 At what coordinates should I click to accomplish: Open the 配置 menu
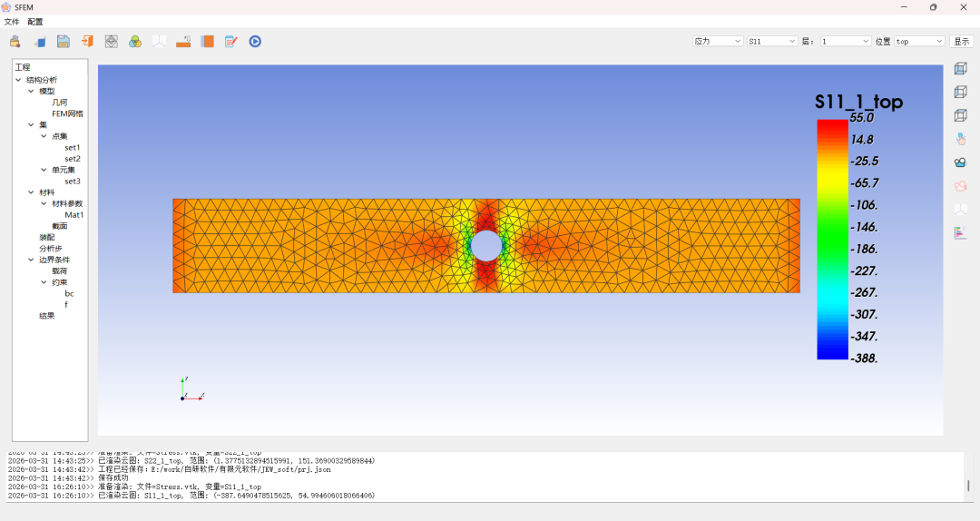pos(35,22)
